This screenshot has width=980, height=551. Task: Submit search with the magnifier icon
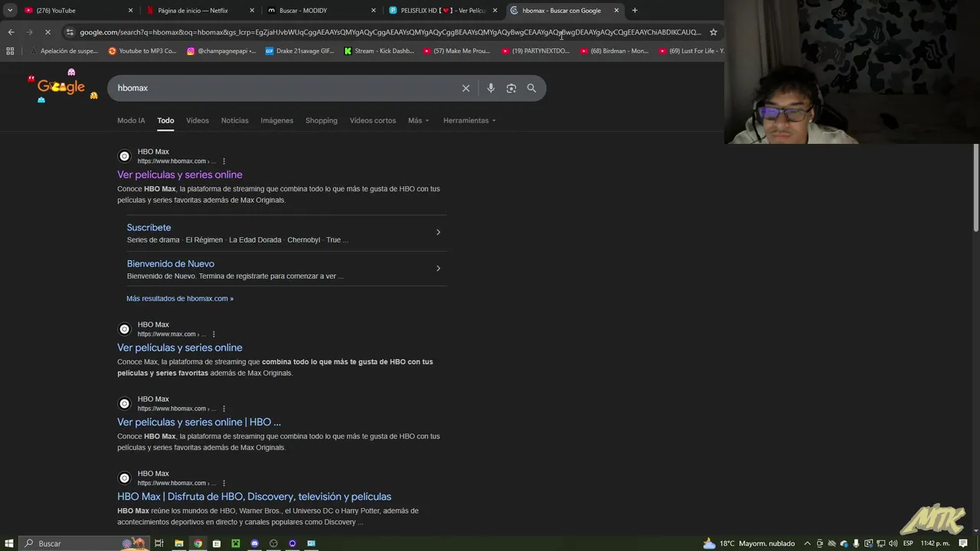click(531, 88)
